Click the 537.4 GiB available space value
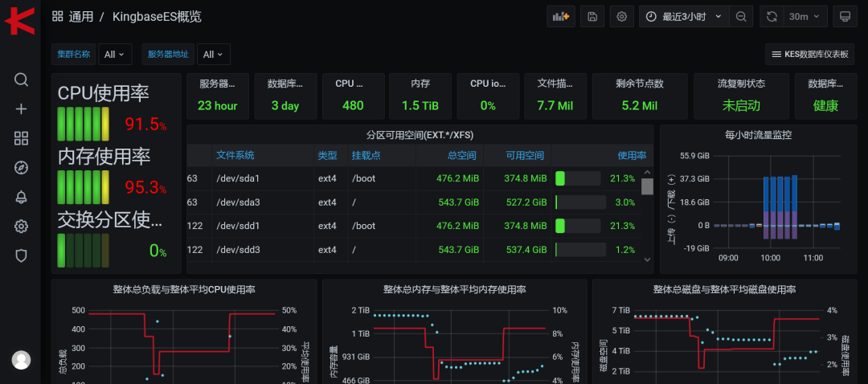 click(x=526, y=250)
